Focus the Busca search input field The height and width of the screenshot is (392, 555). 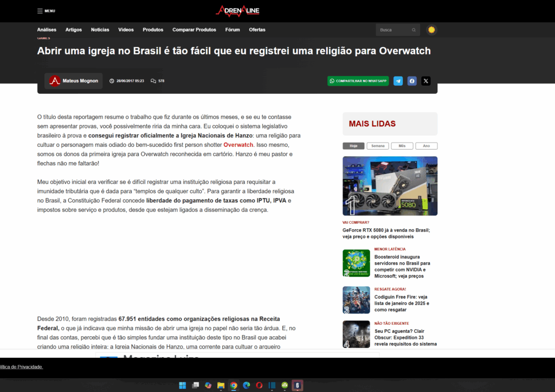tap(393, 30)
